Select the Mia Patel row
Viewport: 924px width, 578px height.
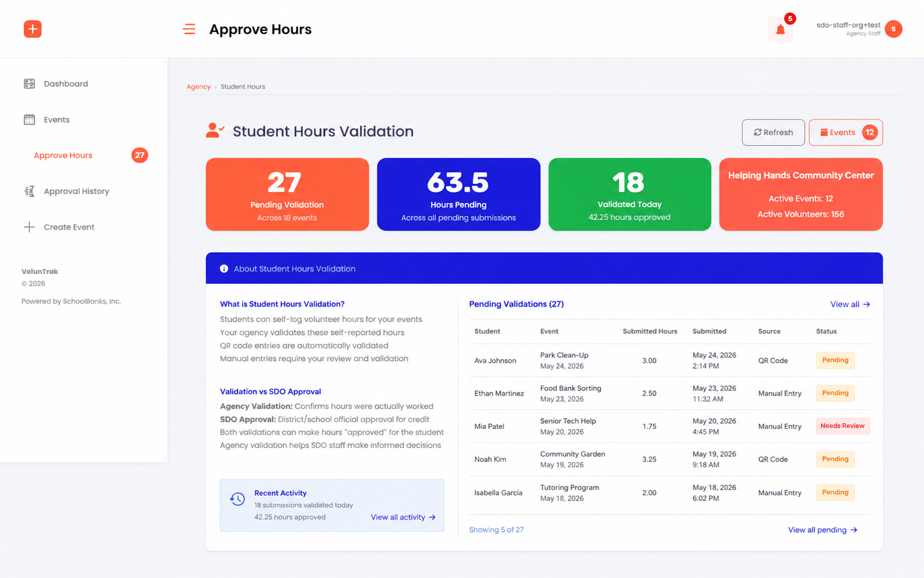click(669, 426)
